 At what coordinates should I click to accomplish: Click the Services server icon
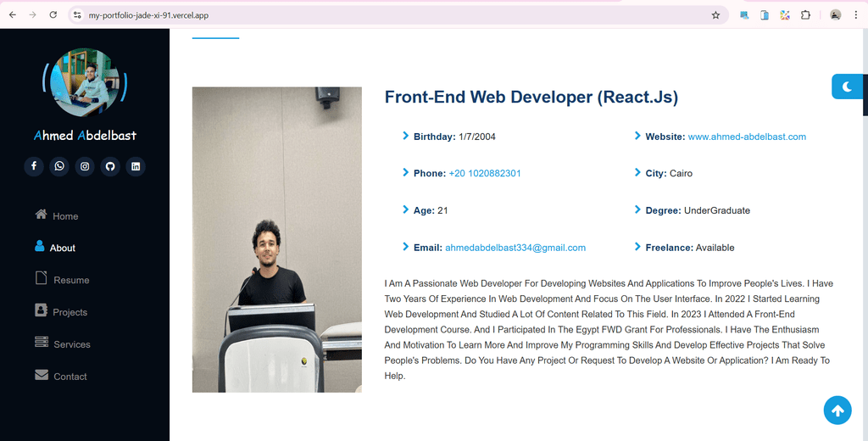[42, 342]
